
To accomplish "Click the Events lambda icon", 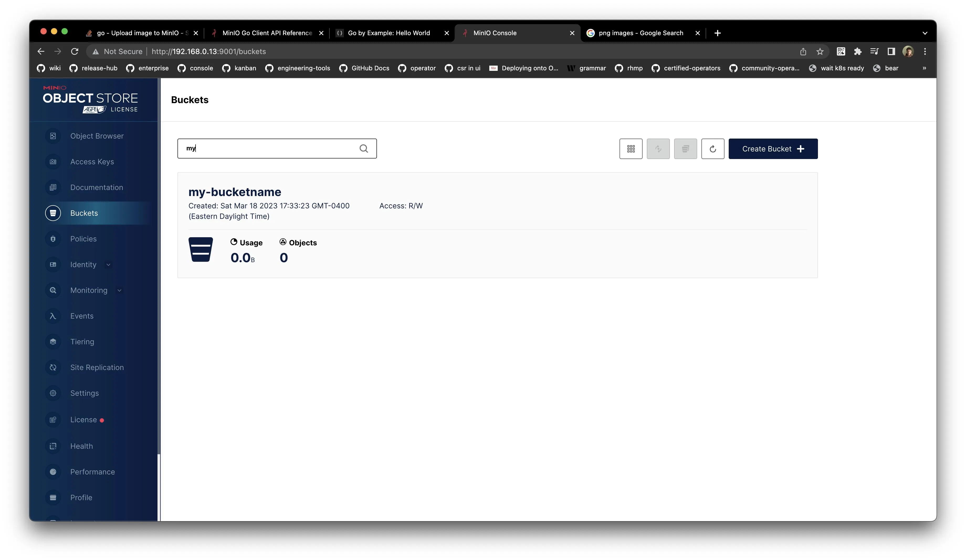I will [x=53, y=316].
